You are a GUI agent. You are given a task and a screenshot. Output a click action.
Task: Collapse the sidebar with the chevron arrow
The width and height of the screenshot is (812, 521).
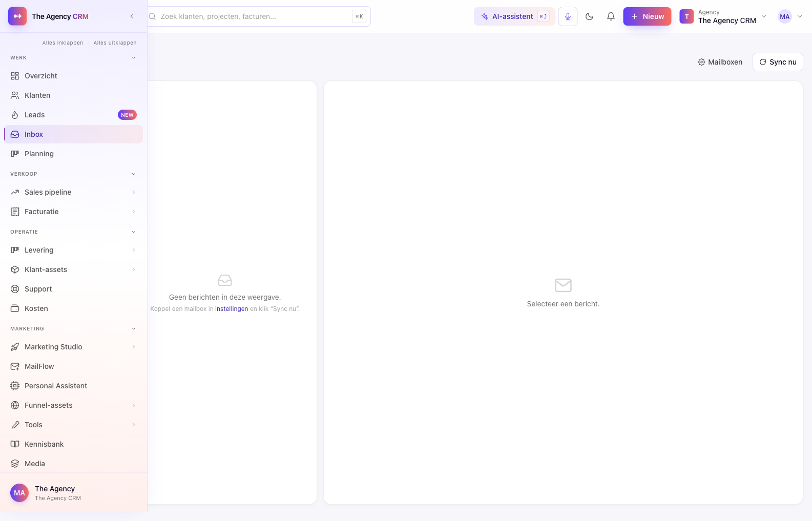pyautogui.click(x=132, y=16)
